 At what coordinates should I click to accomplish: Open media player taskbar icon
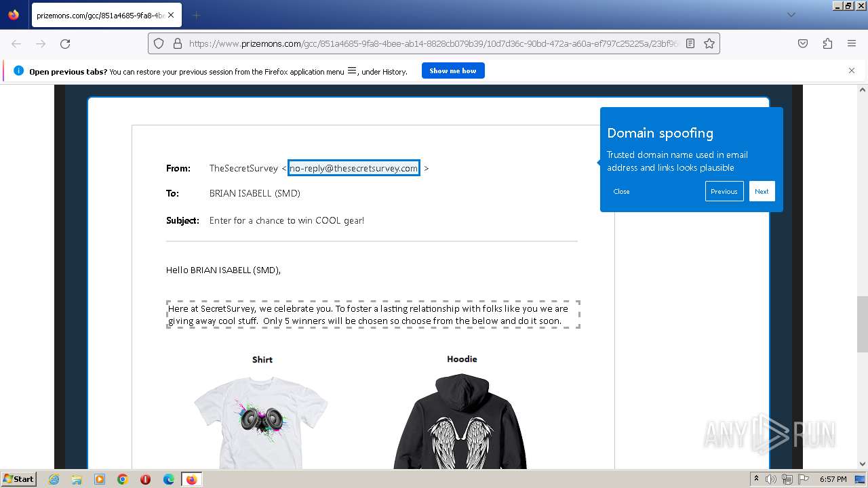[100, 479]
